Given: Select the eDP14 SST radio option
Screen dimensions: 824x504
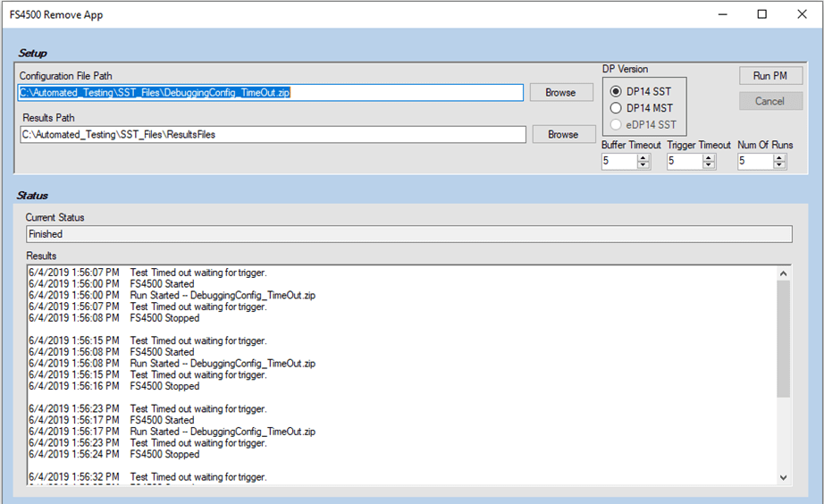Looking at the screenshot, I should (x=643, y=124).
